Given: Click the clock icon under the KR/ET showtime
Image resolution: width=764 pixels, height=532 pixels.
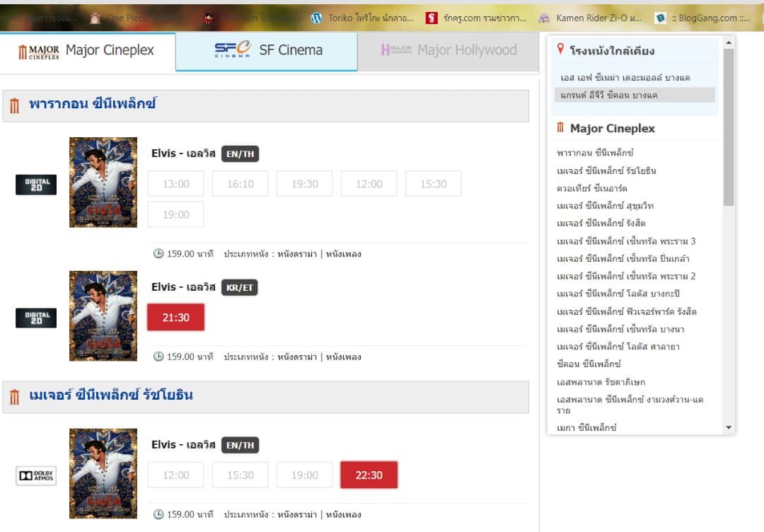Looking at the screenshot, I should tap(158, 357).
